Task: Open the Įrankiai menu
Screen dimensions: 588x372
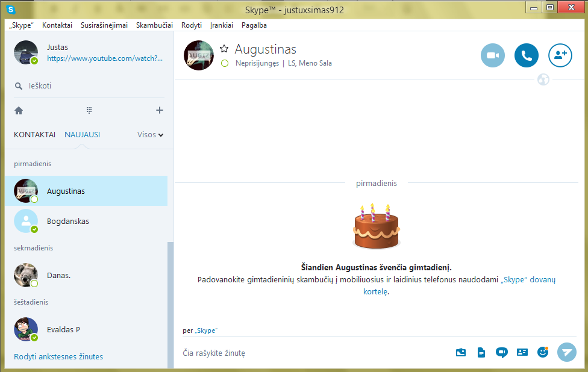Action: coord(222,25)
